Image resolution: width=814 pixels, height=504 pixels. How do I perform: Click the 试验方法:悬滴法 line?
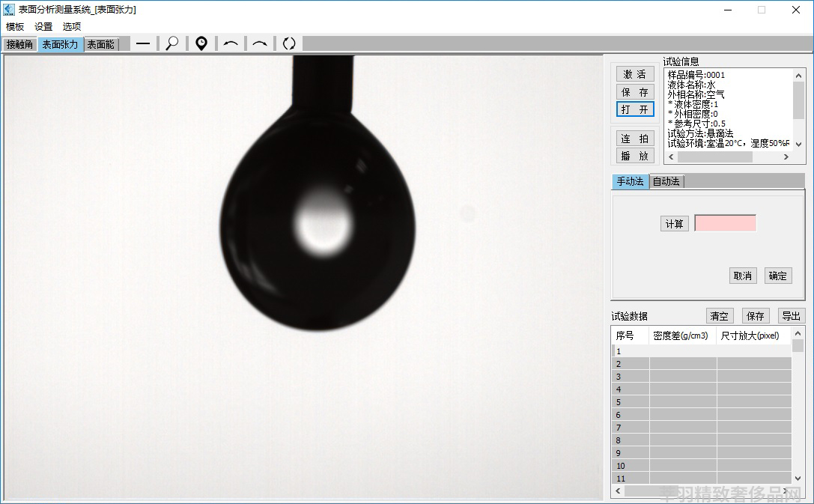click(700, 133)
